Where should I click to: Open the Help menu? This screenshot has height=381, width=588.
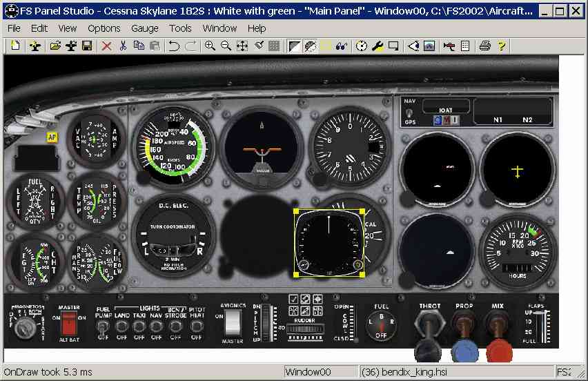click(257, 28)
